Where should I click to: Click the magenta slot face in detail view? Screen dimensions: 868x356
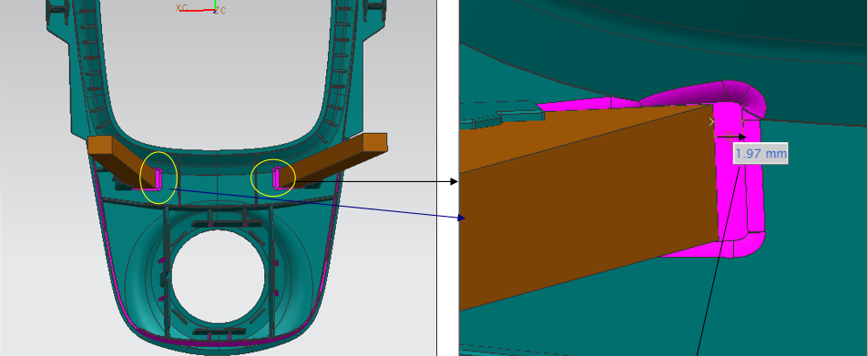[x=730, y=183]
